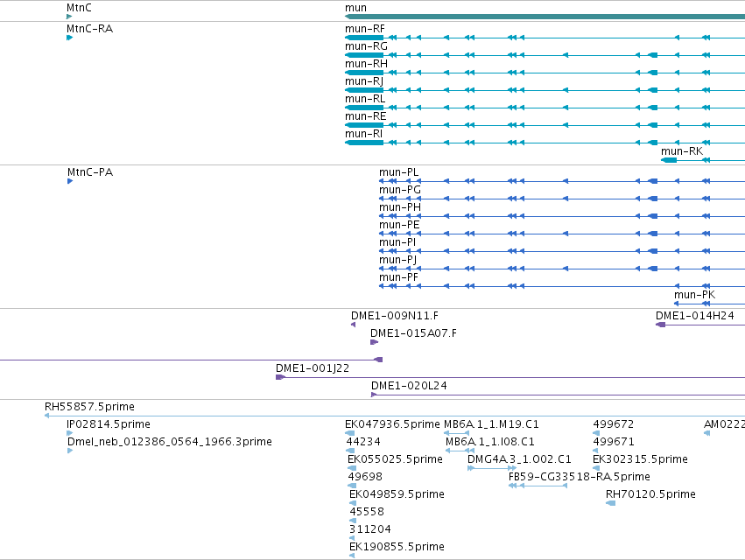This screenshot has width=745, height=560.
Task: Select the mun-RH transcript label
Action: click(x=366, y=64)
